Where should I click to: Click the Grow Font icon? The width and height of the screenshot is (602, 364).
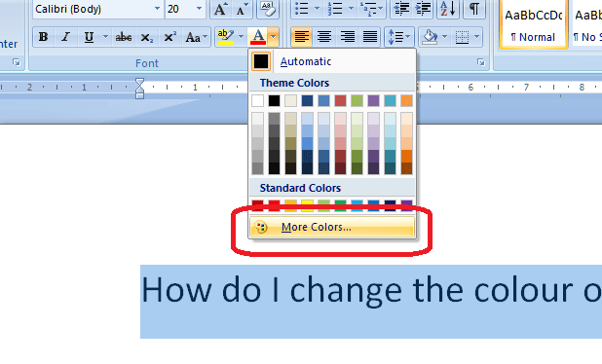[220, 9]
